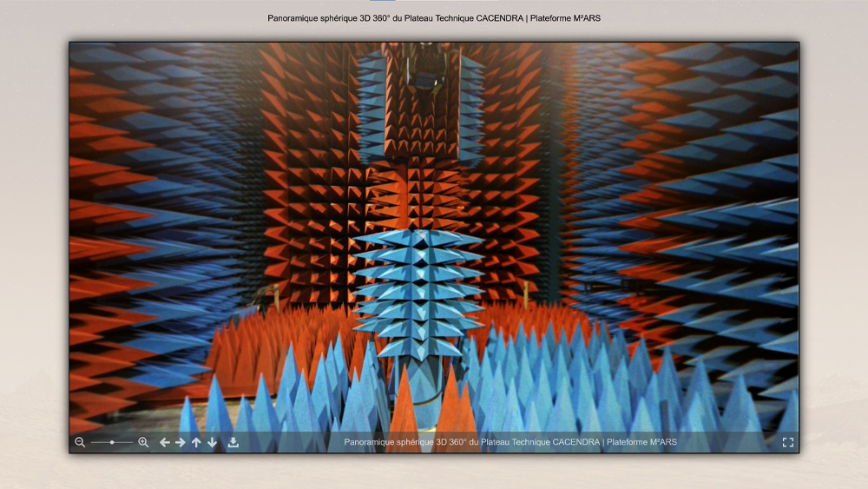Enter fullscreen panorama view
Image resolution: width=868 pixels, height=489 pixels.
click(788, 442)
